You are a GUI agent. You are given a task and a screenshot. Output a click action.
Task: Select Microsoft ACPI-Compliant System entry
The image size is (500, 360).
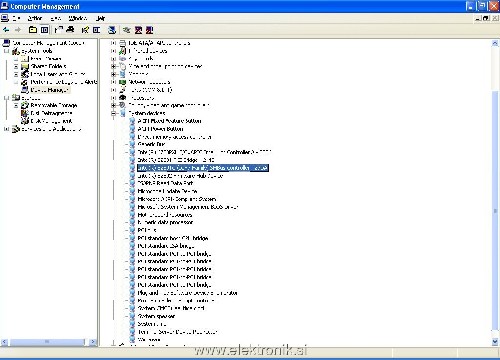[177, 199]
